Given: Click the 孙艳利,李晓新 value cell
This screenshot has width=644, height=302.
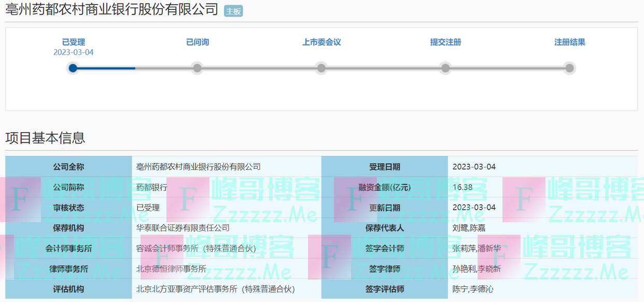Looking at the screenshot, I should coord(543,268).
